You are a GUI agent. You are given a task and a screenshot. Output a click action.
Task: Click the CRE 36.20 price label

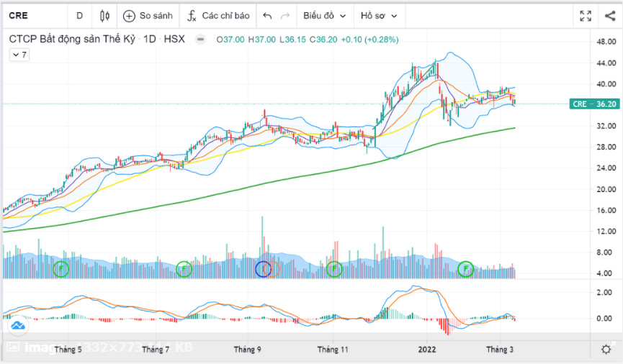[x=594, y=104]
